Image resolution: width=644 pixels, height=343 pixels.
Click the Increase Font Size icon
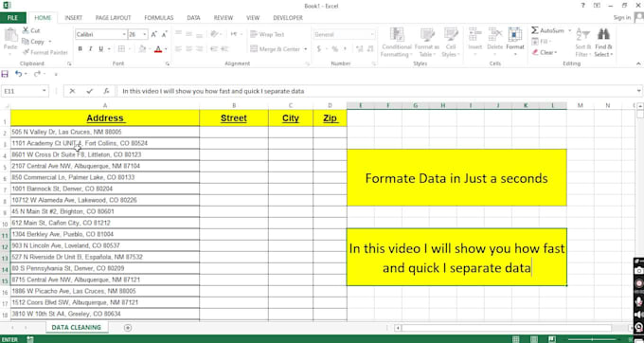154,34
